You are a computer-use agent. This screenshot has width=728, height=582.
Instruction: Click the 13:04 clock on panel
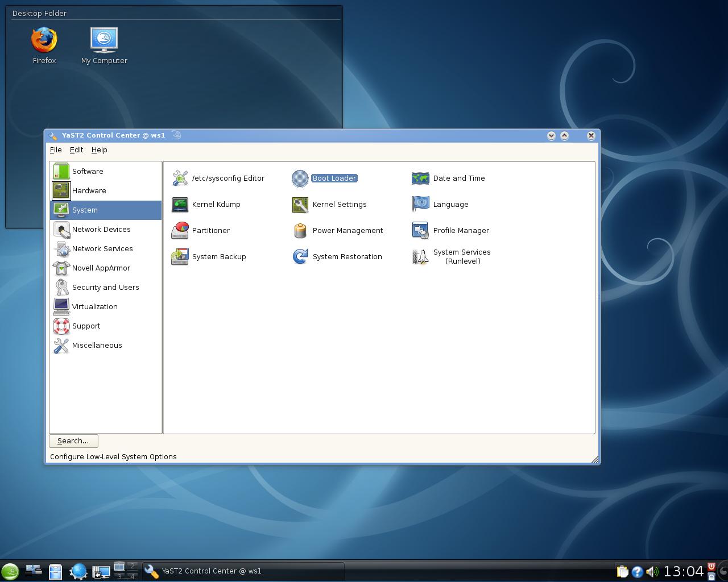coord(684,571)
